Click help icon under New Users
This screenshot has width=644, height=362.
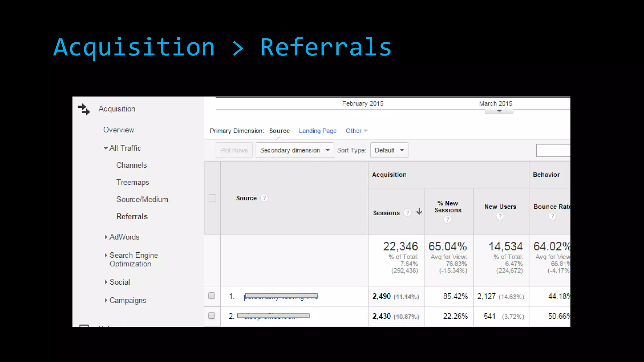tap(500, 216)
